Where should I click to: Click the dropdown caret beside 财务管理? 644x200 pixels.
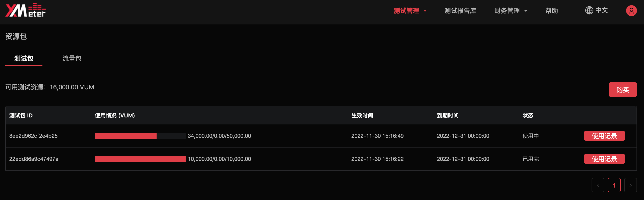click(x=526, y=11)
